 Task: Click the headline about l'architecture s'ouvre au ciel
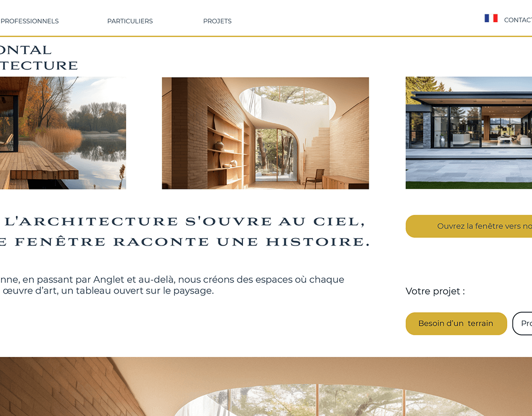coord(185,221)
